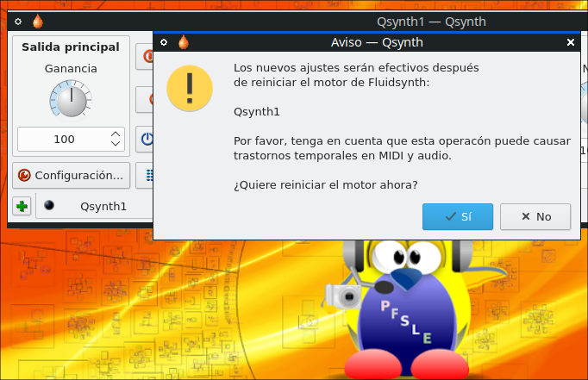
Task: Close the Aviso dialog
Action: click(571, 42)
